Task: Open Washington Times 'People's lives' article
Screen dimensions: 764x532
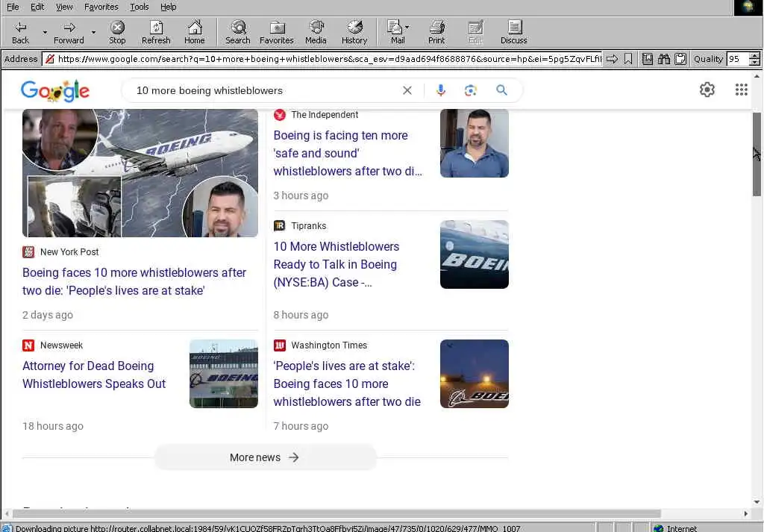Action: [347, 384]
